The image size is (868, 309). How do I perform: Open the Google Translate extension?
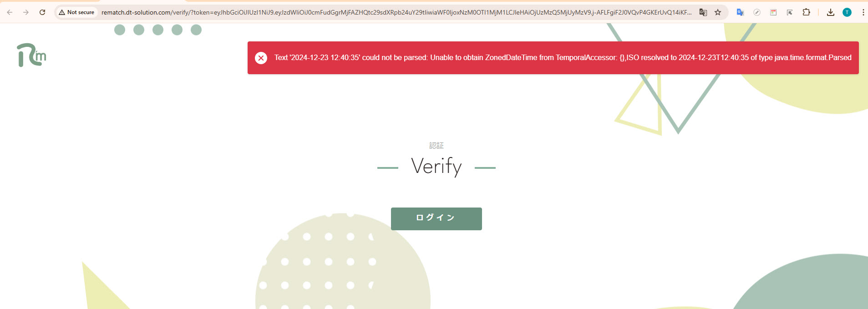(740, 12)
